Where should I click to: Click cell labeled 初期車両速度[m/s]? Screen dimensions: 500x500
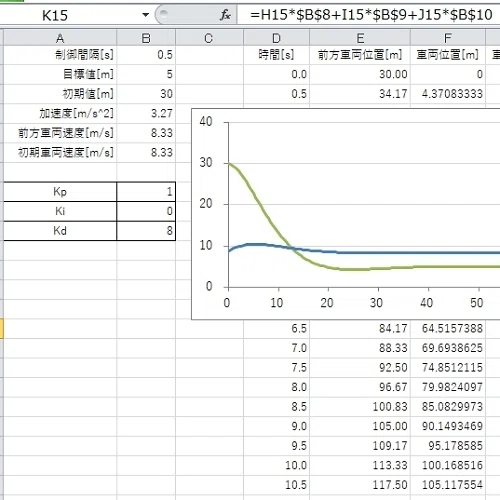point(60,153)
